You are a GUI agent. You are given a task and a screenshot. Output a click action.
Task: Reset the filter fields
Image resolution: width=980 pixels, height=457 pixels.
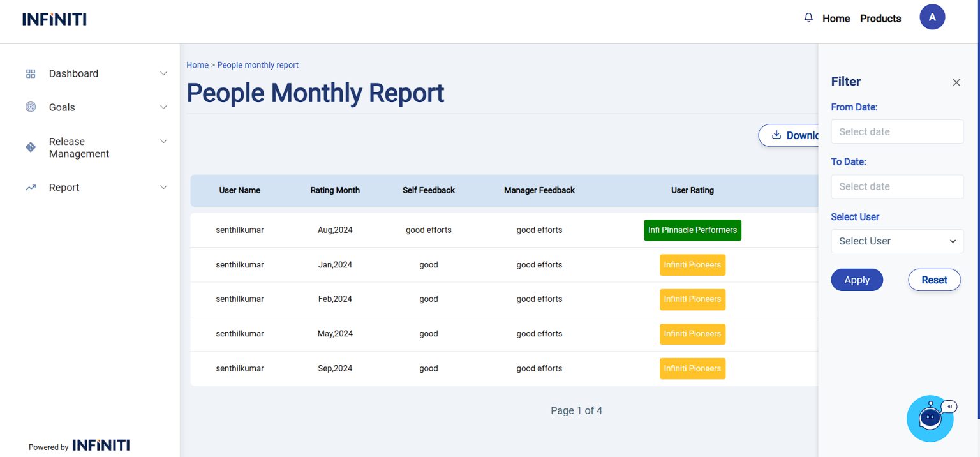933,280
